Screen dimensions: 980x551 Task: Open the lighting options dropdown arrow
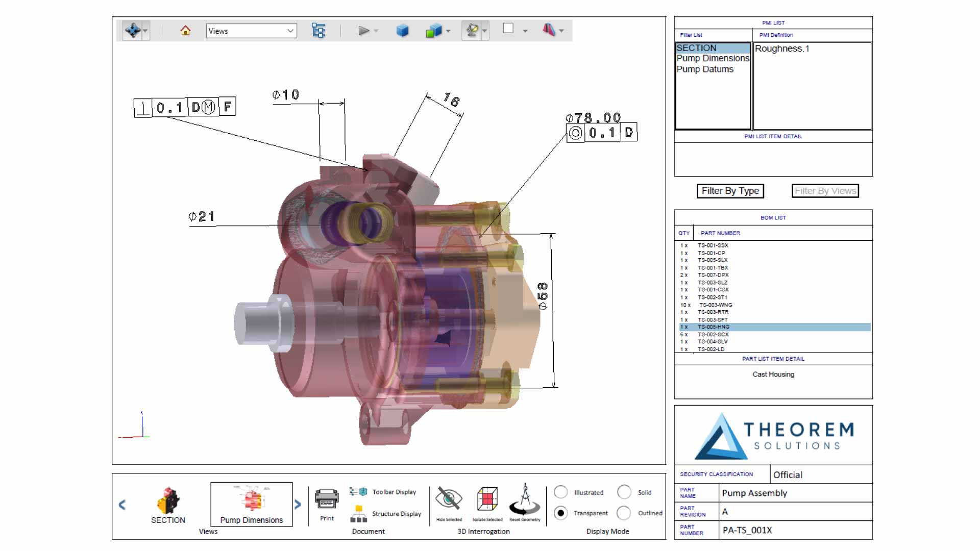click(x=484, y=31)
